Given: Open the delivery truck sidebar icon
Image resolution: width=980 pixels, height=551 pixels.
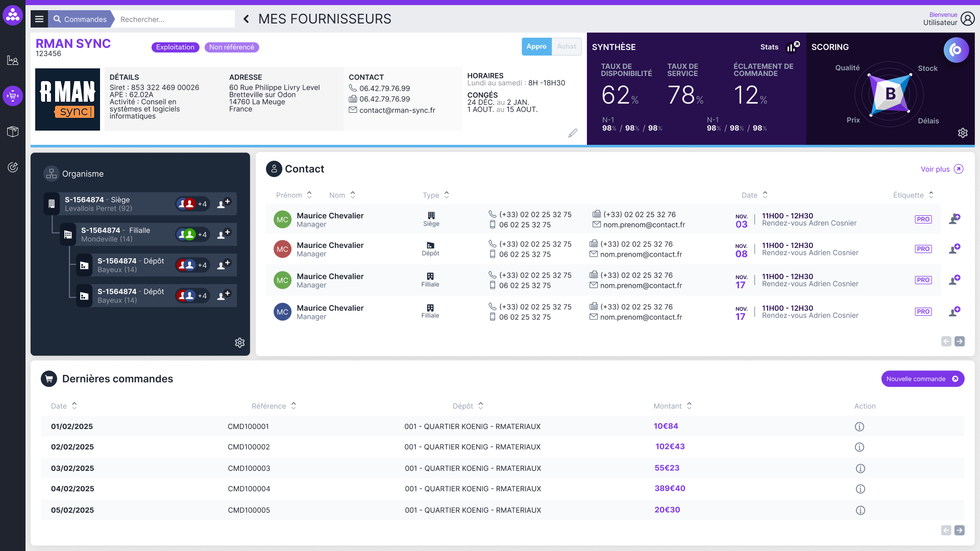Looking at the screenshot, I should pos(13,96).
